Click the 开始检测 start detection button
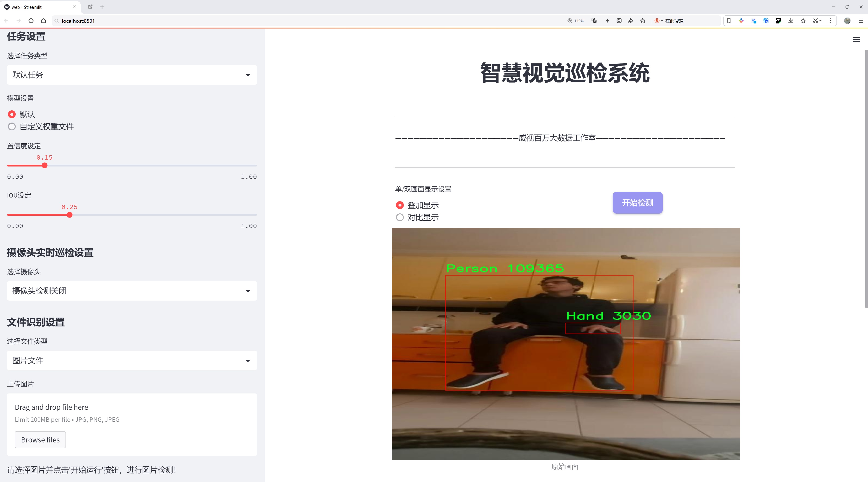This screenshot has height=482, width=868. 637,203
